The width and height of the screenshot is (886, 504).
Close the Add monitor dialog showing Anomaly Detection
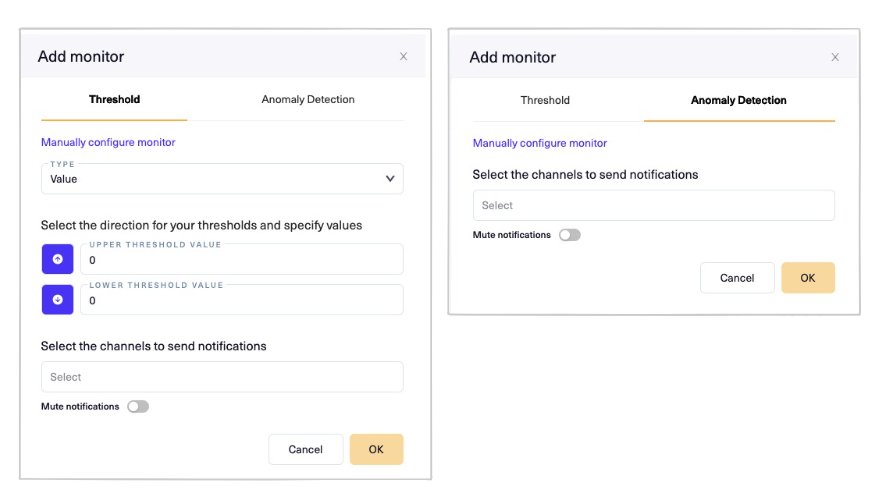tap(835, 57)
